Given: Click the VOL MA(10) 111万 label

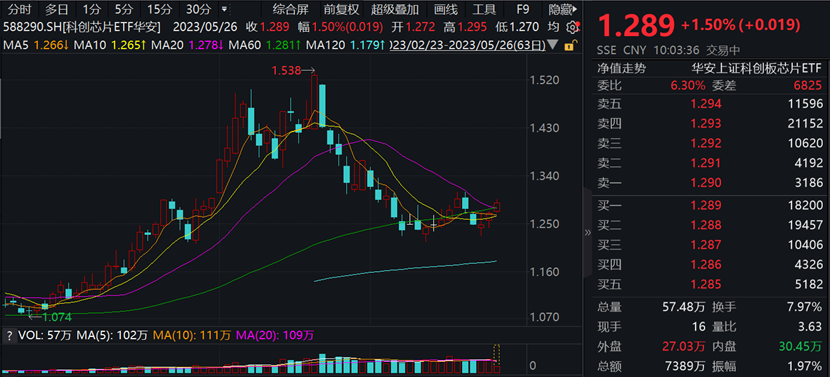Looking at the screenshot, I should point(192,335).
